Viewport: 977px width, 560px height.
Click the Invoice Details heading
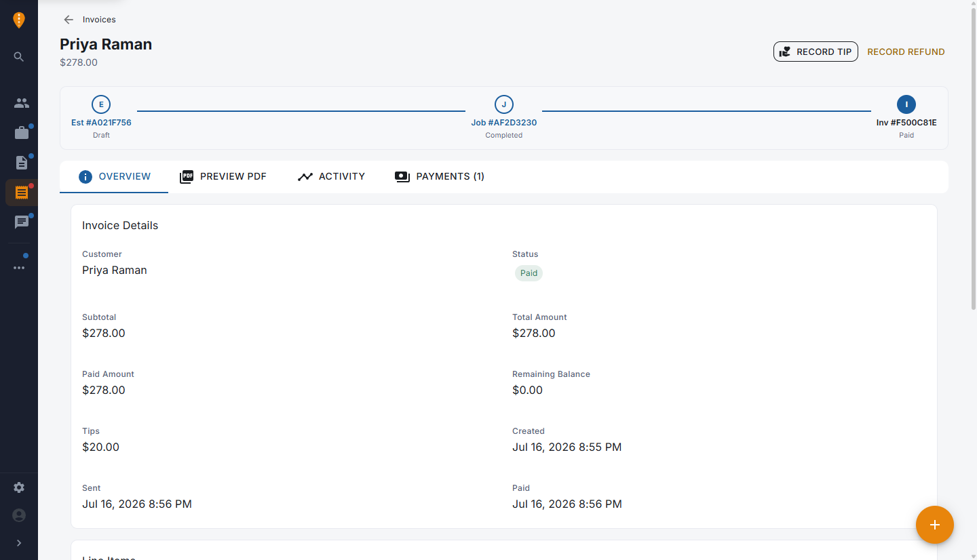coord(120,225)
